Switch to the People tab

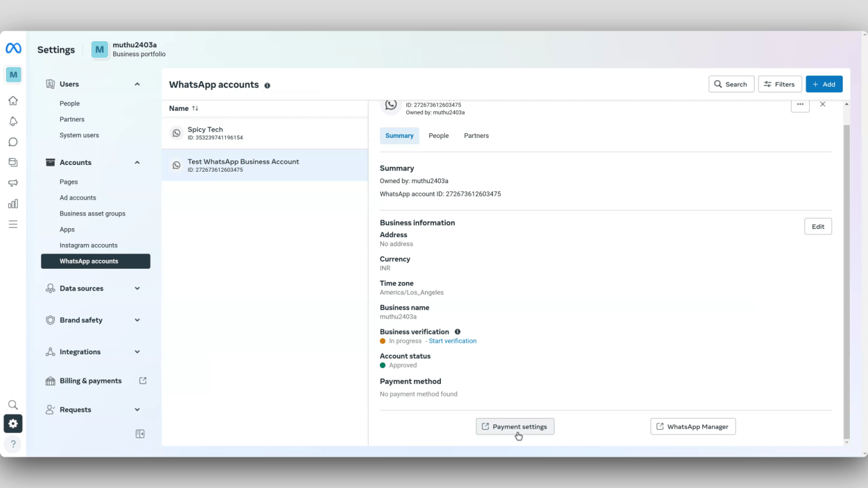click(x=439, y=136)
